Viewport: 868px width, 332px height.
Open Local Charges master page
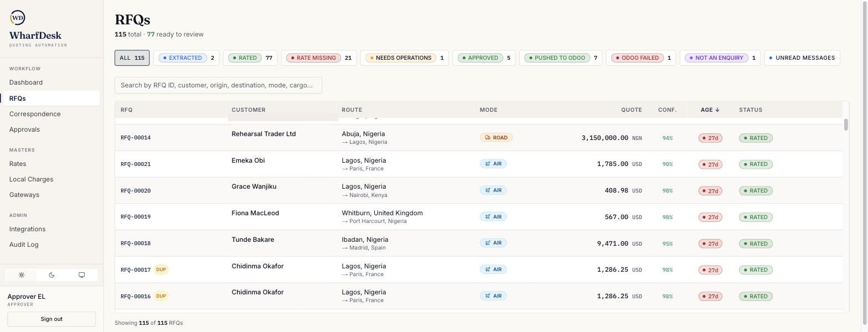tap(51, 179)
